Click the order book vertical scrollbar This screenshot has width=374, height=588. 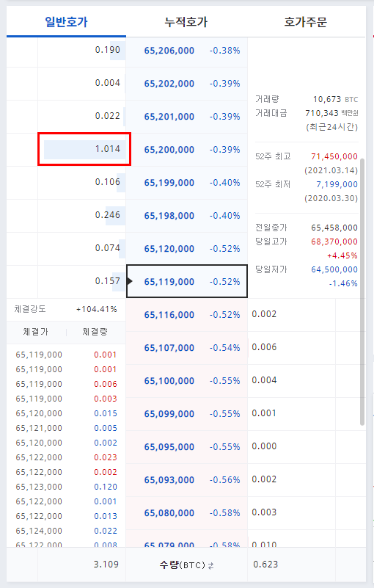coord(362,291)
